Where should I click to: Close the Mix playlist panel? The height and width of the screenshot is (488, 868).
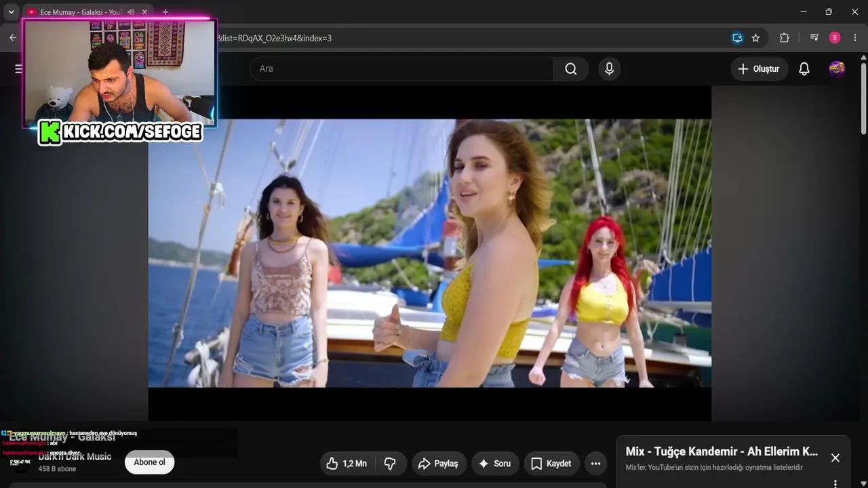click(x=835, y=458)
